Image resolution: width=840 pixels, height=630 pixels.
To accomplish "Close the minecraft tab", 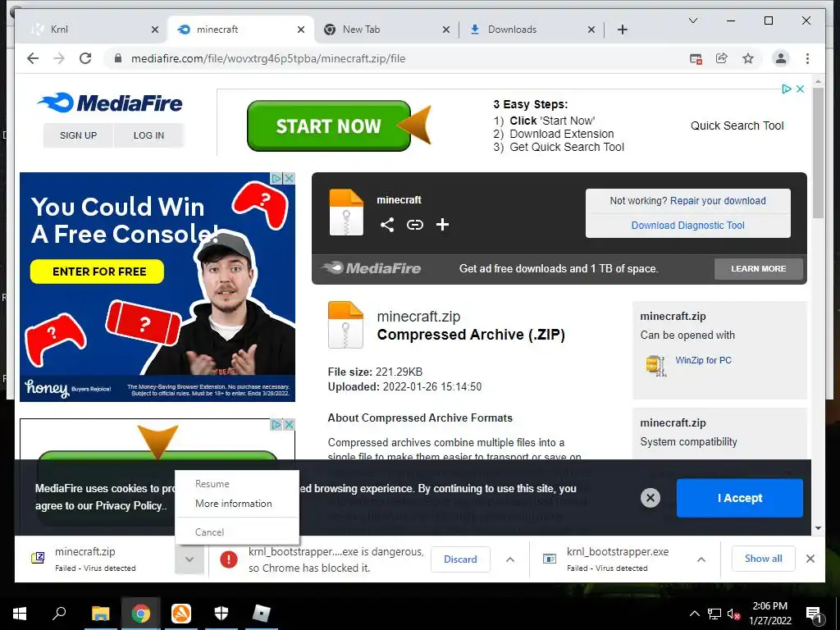I will tap(301, 30).
